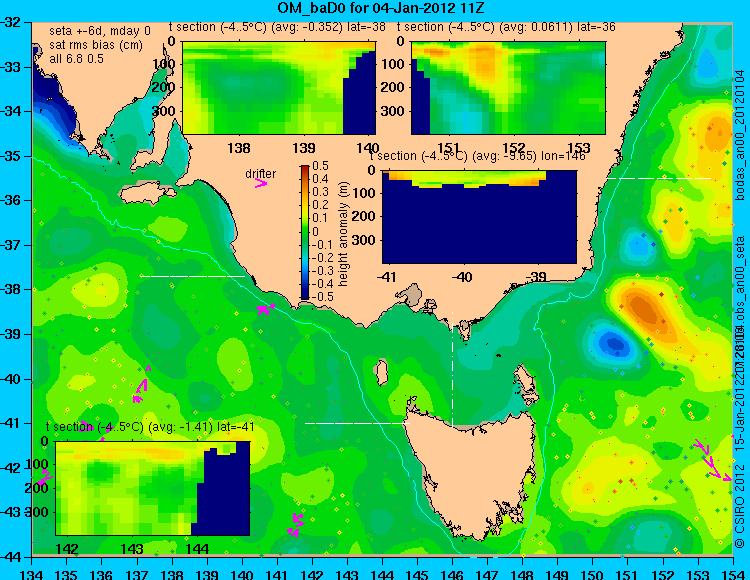Click the 't section ... lat=-38' inset title

(x=277, y=27)
